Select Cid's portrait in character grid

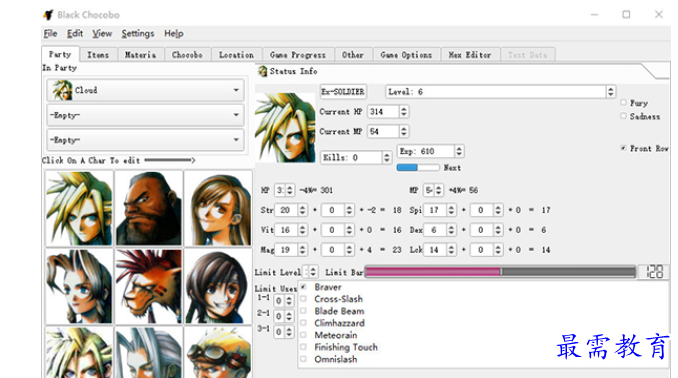[218, 352]
